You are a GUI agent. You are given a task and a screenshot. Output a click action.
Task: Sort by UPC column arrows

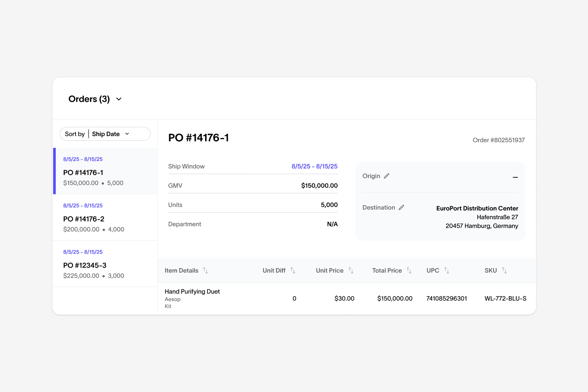pyautogui.click(x=446, y=270)
